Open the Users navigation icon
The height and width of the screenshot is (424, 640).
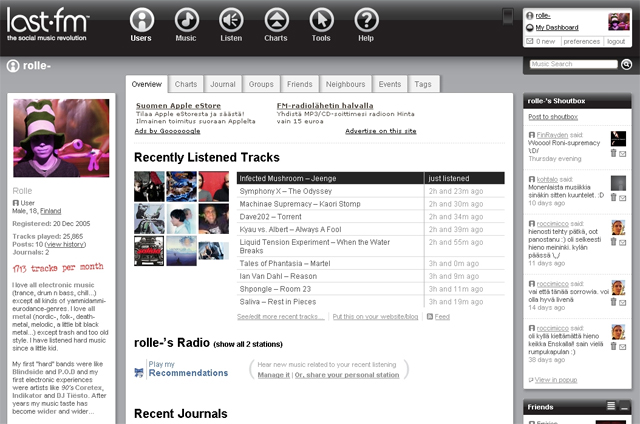(x=142, y=20)
